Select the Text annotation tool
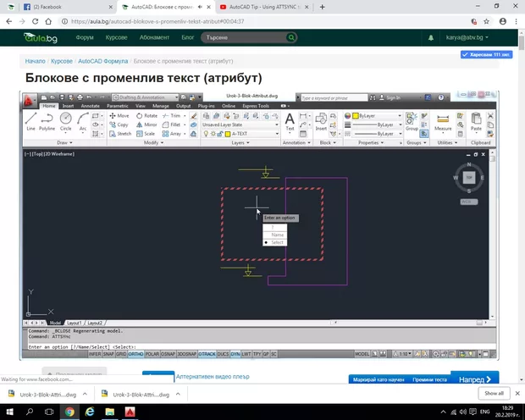 pos(289,121)
